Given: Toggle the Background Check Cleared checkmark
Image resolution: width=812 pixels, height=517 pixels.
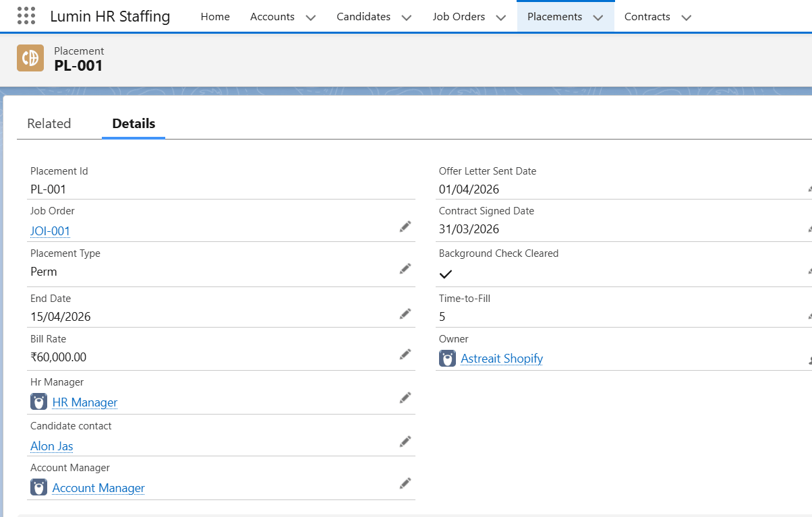Looking at the screenshot, I should click(x=445, y=274).
